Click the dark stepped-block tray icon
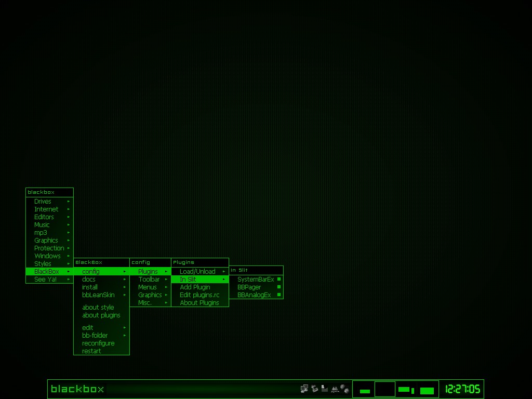Screen dimensions: 532x399 point(325,389)
